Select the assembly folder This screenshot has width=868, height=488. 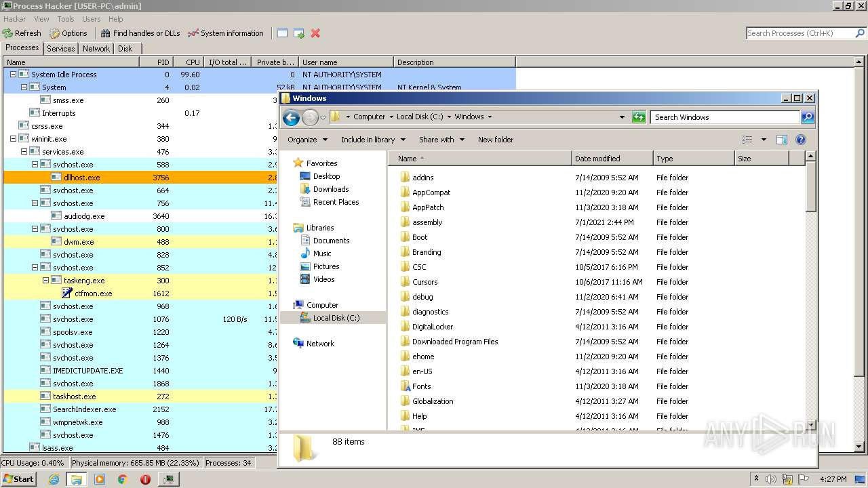(427, 222)
